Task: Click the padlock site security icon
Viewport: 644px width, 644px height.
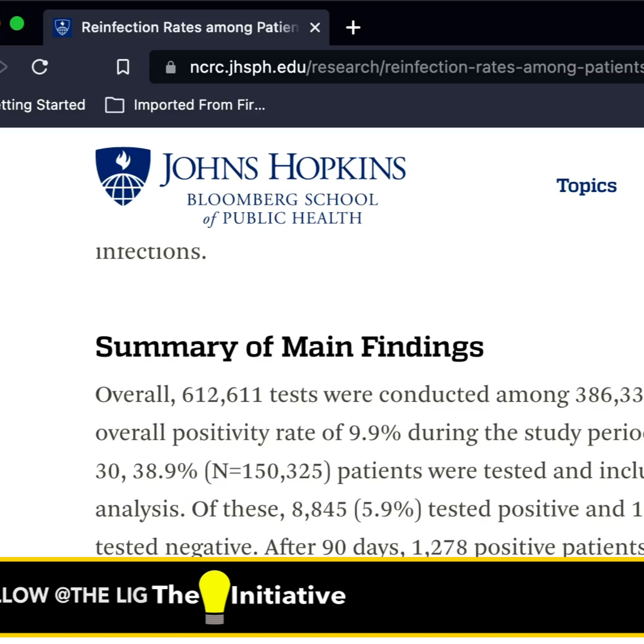Action: click(171, 67)
